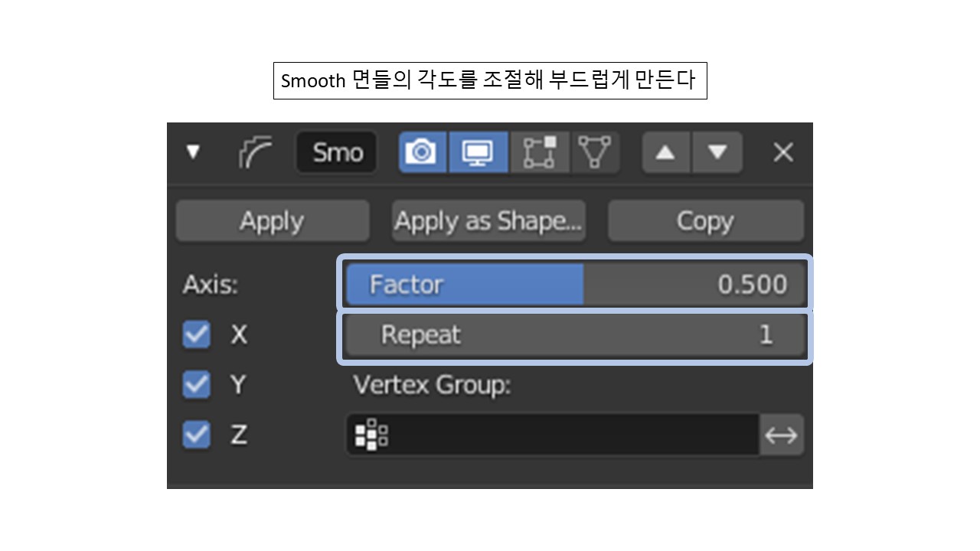Click the swap vertex group influence arrow
980x551 pixels.
782,435
